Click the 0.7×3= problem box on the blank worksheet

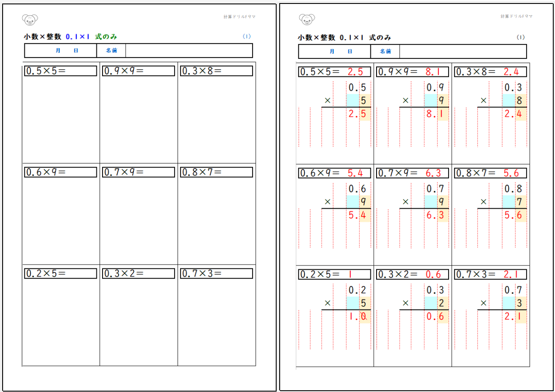click(x=216, y=274)
